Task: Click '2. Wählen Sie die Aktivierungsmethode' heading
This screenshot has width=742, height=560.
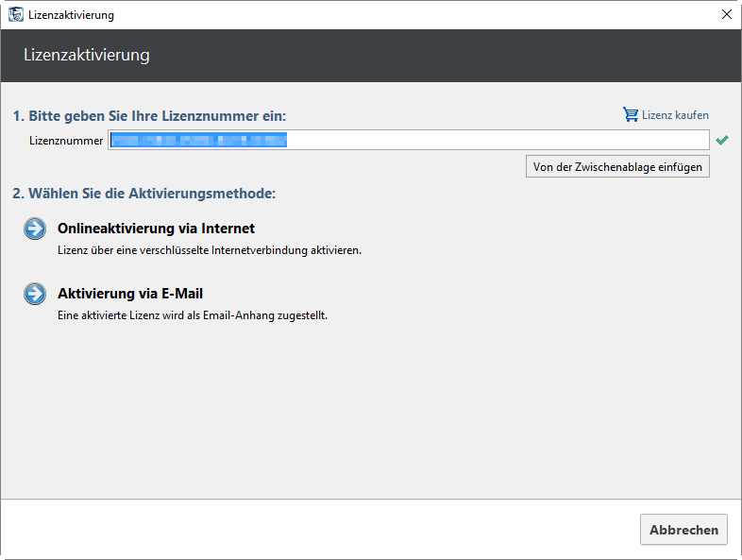Action: click(x=143, y=194)
